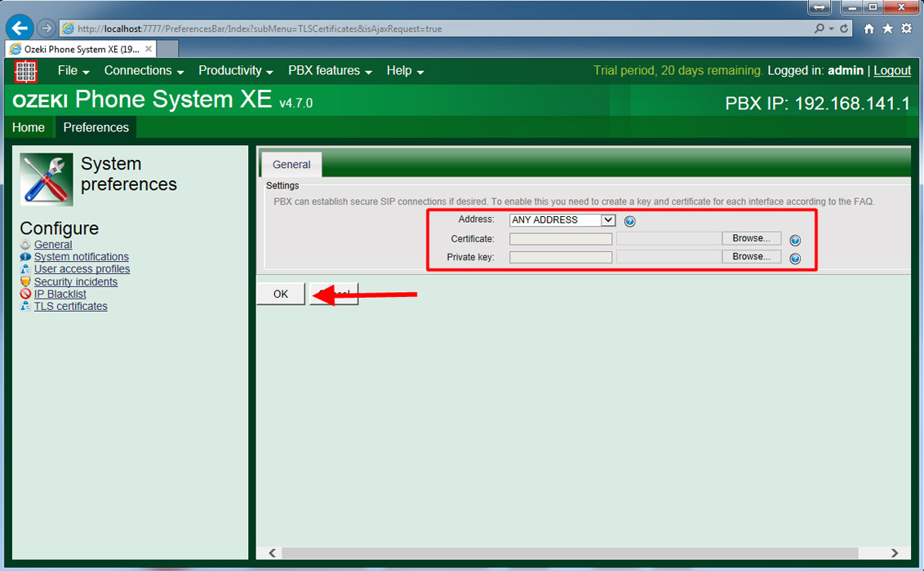Open the Security incidents link

tap(76, 281)
